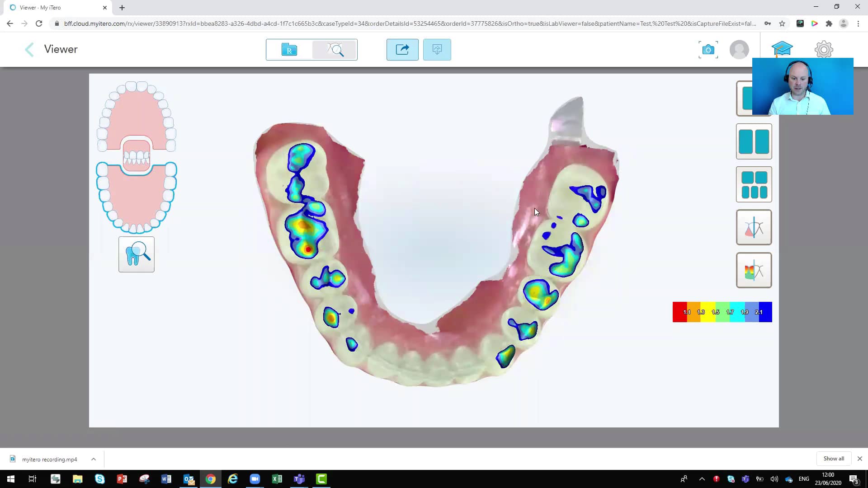Open the share/export tool

(x=403, y=49)
